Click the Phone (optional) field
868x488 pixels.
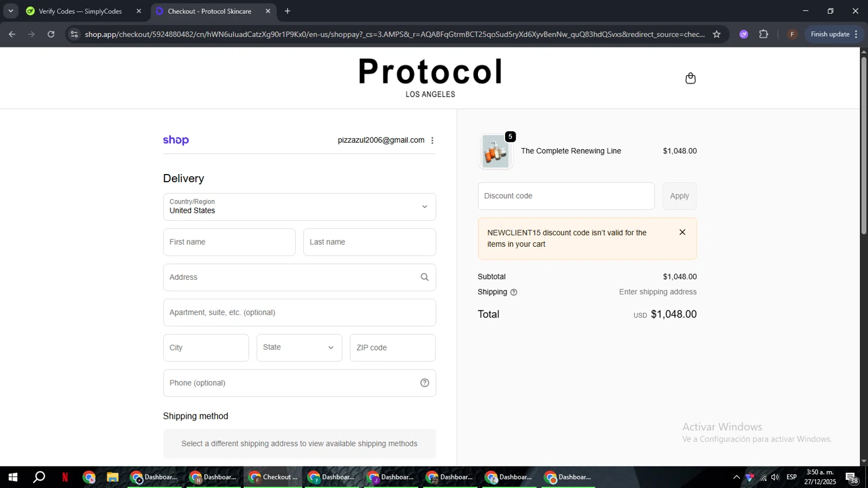[x=299, y=383]
